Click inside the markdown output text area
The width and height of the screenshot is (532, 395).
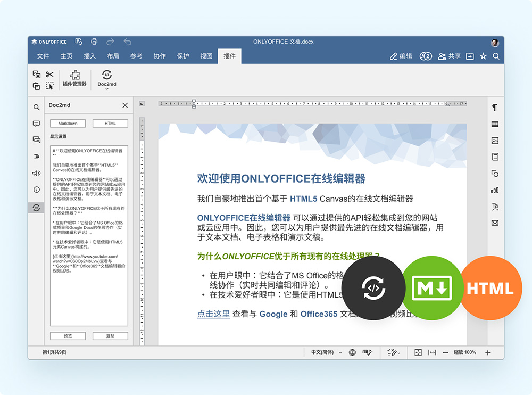(89, 236)
